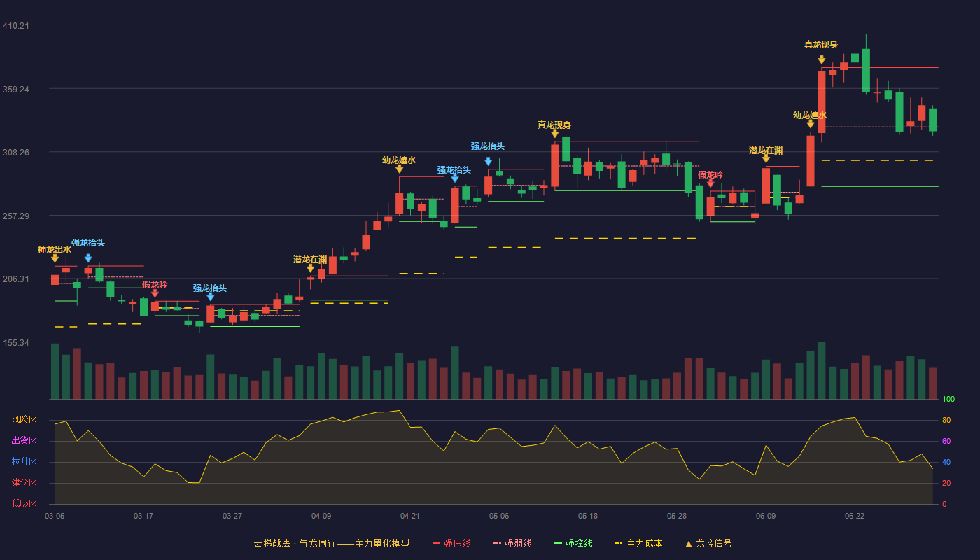This screenshot has width=980, height=560.
Task: Click the 06-09 date axis label
Action: pos(766,516)
